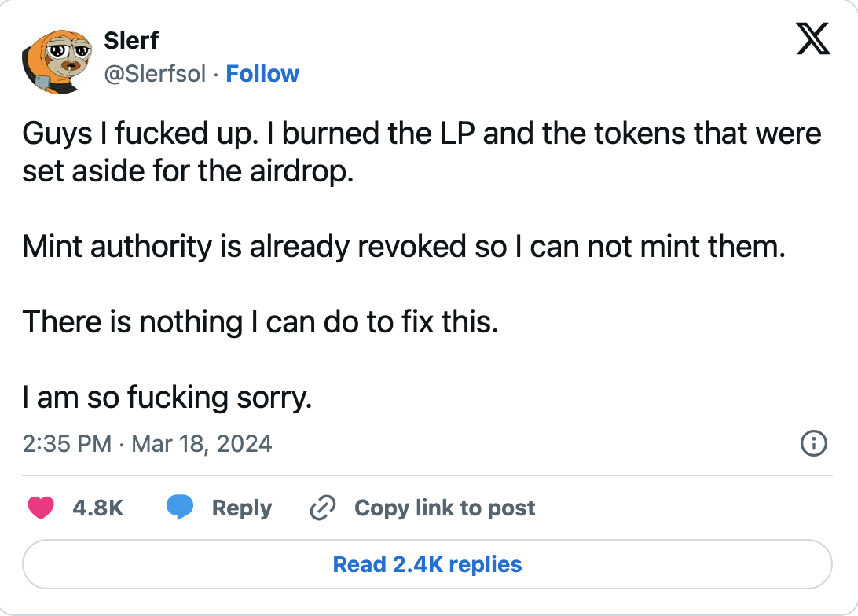Open the circled info icon

tap(815, 443)
